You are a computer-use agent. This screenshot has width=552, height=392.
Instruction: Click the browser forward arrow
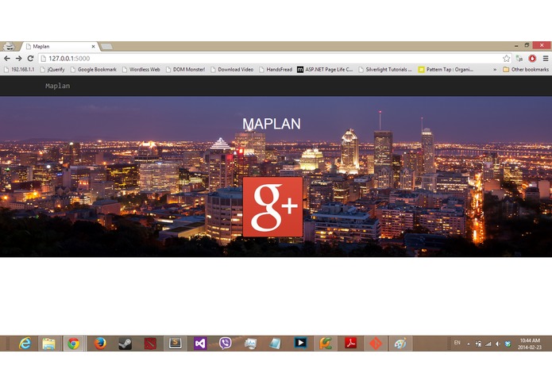[18, 59]
